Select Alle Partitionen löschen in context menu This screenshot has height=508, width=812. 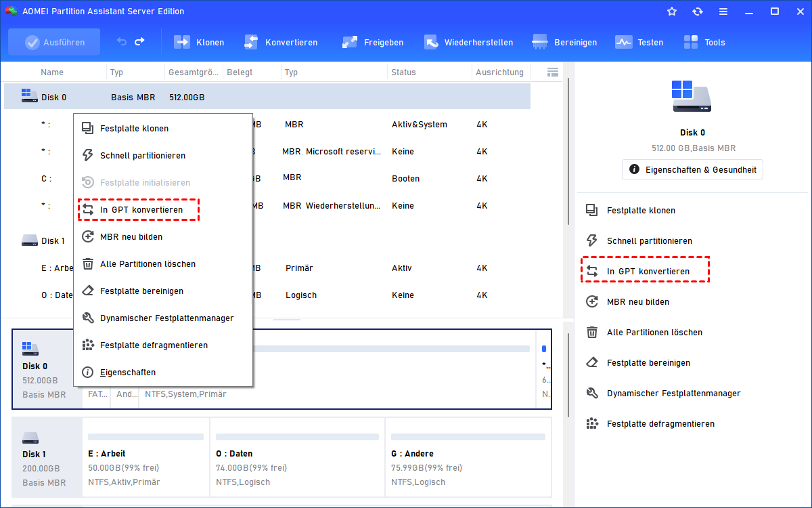coord(163,263)
